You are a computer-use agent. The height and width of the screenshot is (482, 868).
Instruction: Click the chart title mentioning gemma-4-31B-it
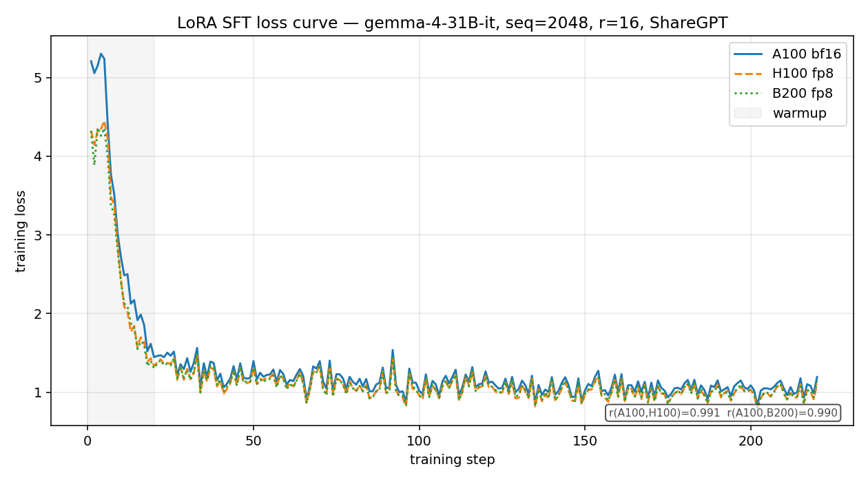(452, 23)
